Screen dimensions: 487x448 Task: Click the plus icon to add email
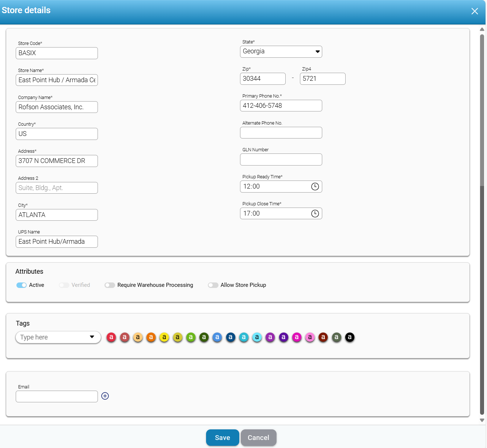point(105,396)
